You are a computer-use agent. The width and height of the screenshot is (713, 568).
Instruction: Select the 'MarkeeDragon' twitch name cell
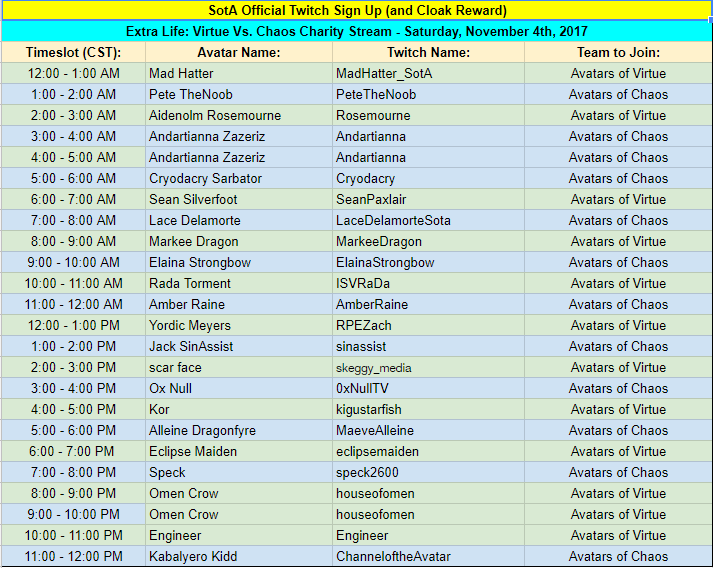(428, 241)
